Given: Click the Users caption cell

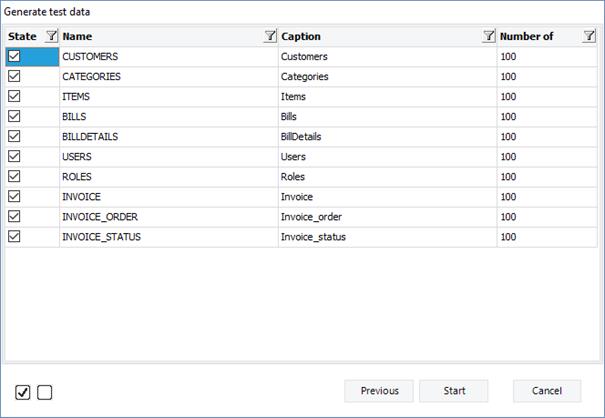Looking at the screenshot, I should tap(387, 157).
